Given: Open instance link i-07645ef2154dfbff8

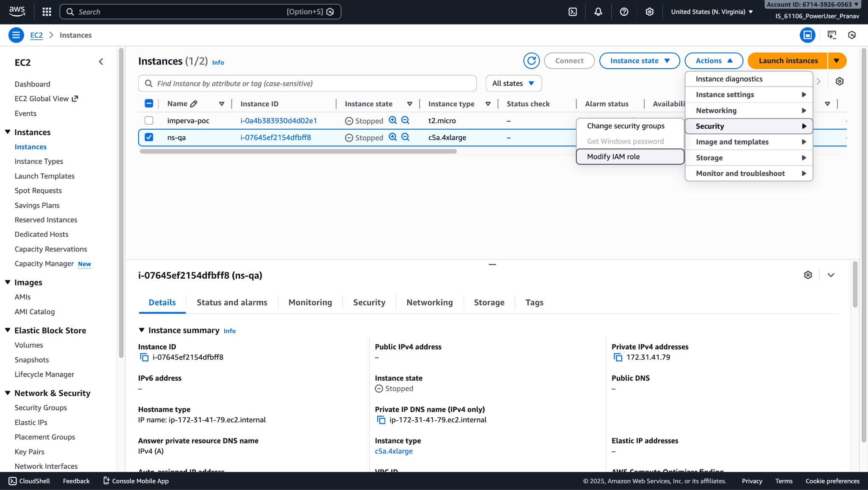Looking at the screenshot, I should tap(275, 137).
